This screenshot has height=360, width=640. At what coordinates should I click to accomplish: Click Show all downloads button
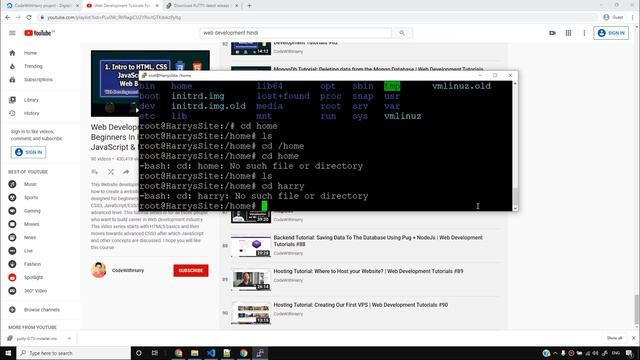[x=614, y=338]
